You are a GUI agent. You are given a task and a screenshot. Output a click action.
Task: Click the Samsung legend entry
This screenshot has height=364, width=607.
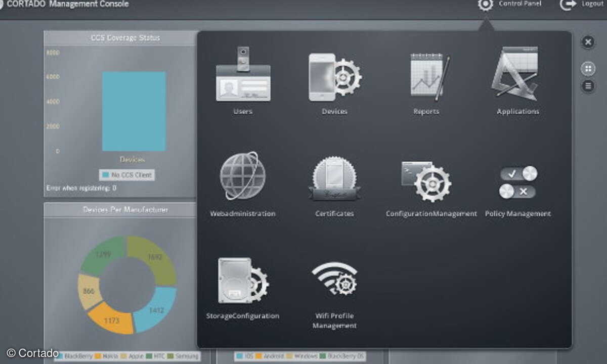[183, 356]
